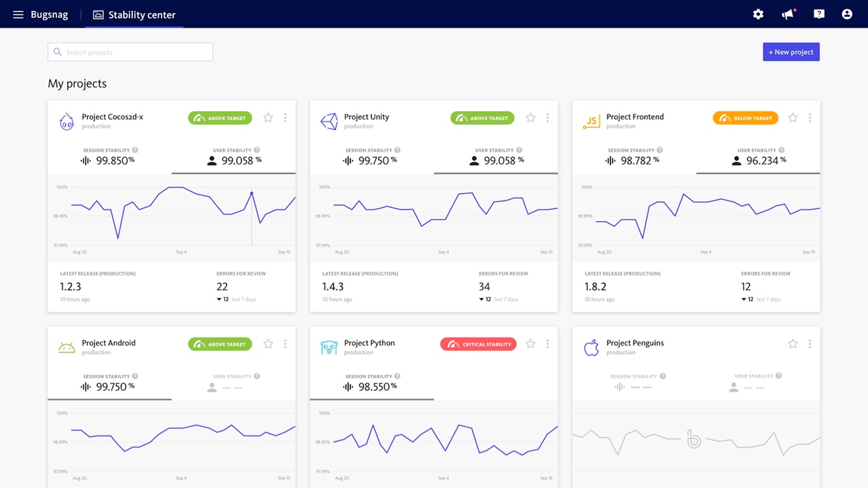The height and width of the screenshot is (488, 868).
Task: Switch to Session Stability on Project Cocos2d-x
Action: [109, 157]
